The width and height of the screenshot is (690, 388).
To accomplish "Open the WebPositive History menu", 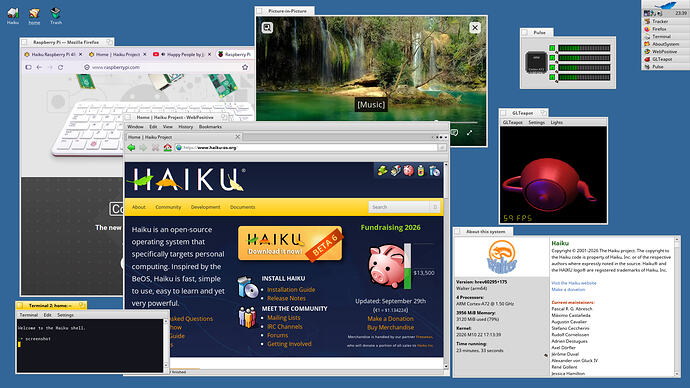I will (185, 127).
